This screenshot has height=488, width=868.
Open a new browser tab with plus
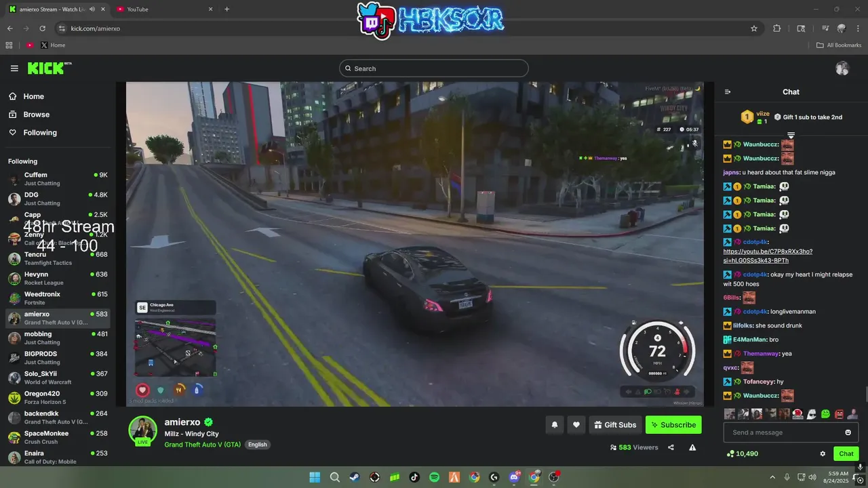pyautogui.click(x=226, y=9)
